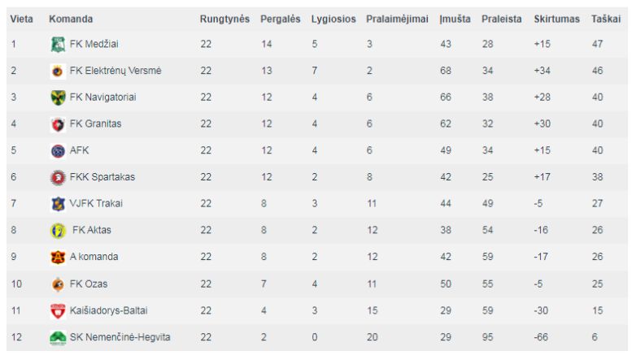Viewport: 632px width, 364px height.
Task: Click the Skirtumas column header
Action: coord(556,19)
